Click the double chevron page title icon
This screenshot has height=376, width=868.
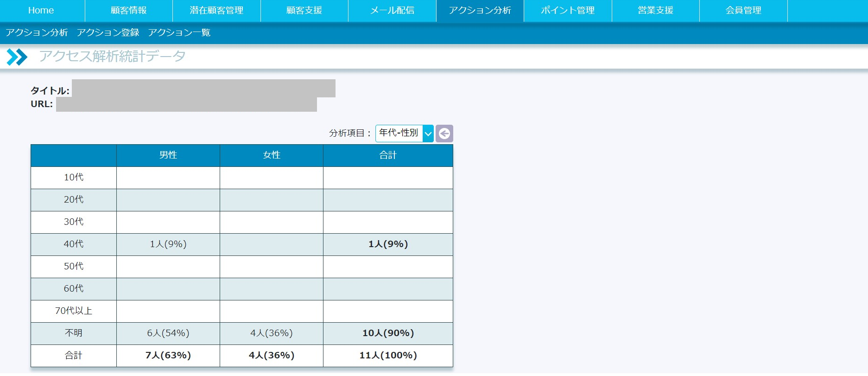point(17,57)
